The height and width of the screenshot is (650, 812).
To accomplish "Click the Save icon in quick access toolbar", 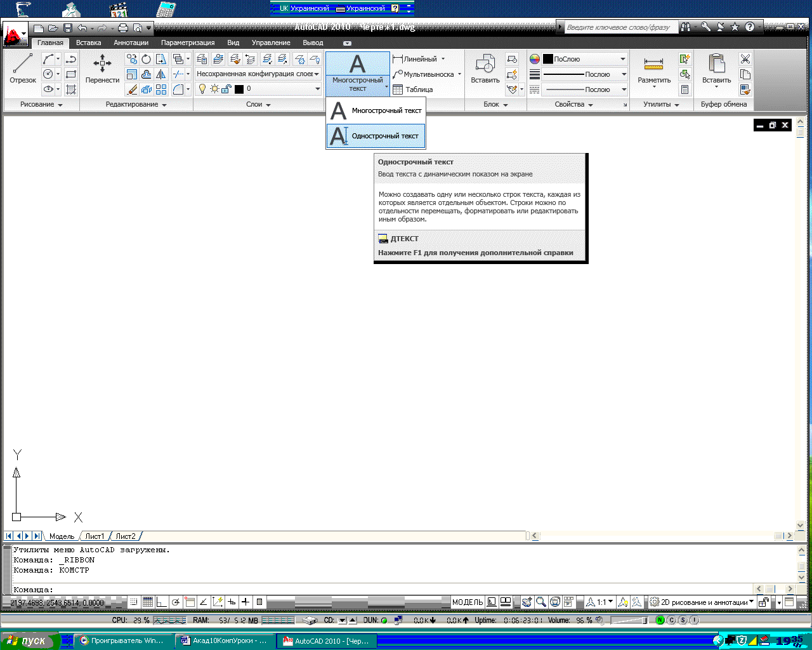I will [68, 28].
